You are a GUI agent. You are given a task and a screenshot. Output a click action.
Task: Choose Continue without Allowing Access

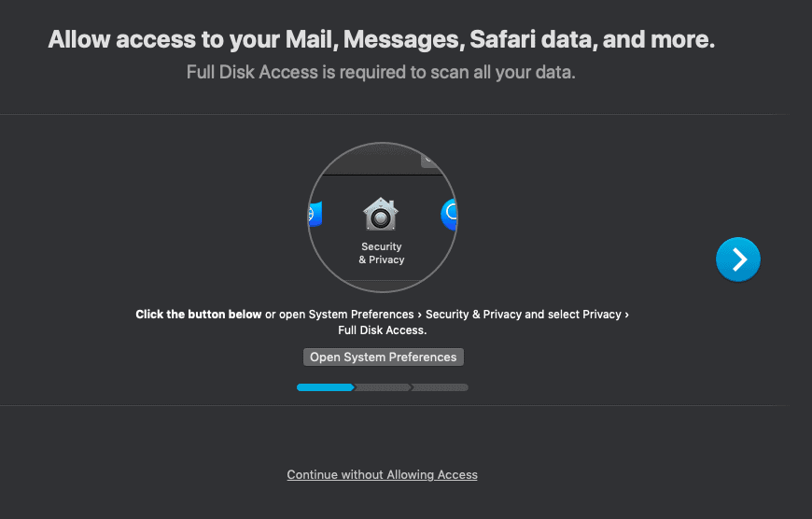(382, 475)
